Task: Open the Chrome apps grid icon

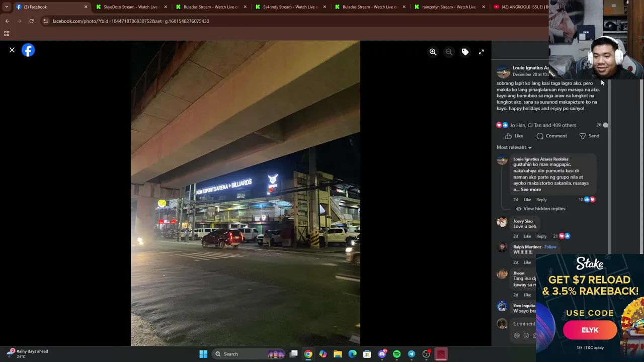Action: (7, 34)
